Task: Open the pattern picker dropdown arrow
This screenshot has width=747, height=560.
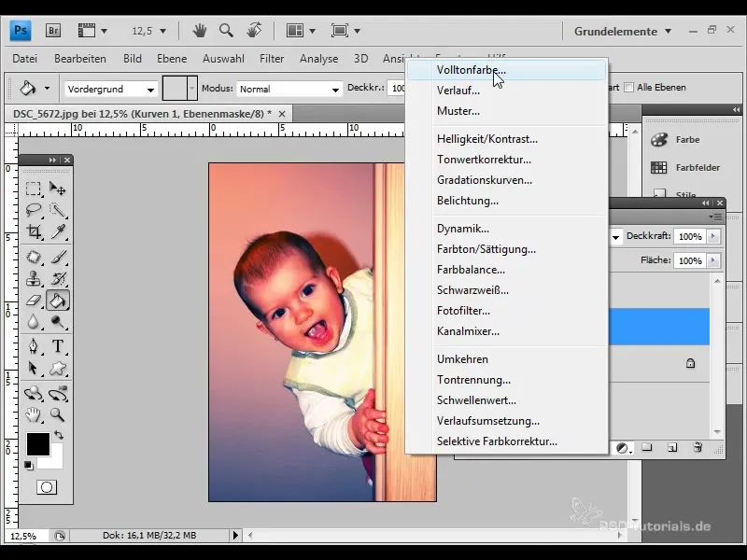Action: coord(192,88)
